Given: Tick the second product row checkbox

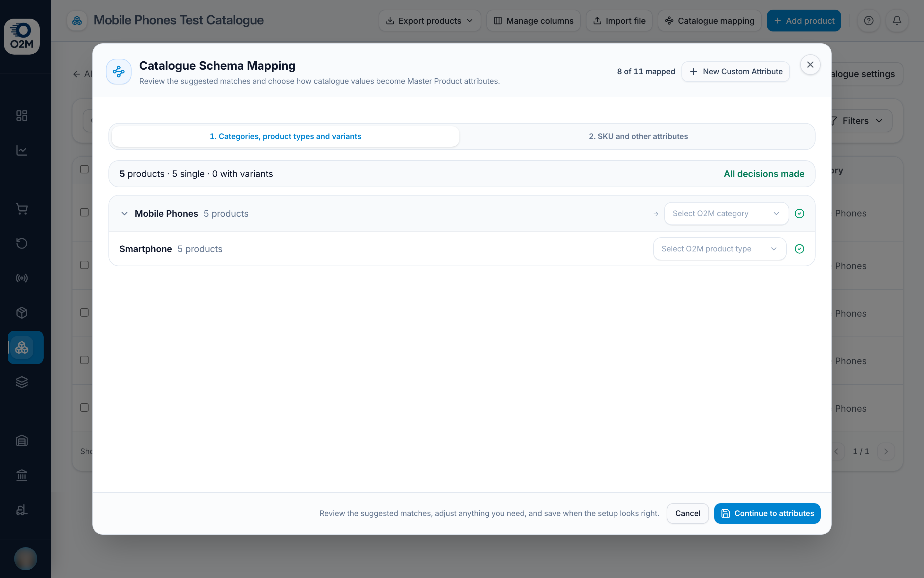Looking at the screenshot, I should coord(84,265).
